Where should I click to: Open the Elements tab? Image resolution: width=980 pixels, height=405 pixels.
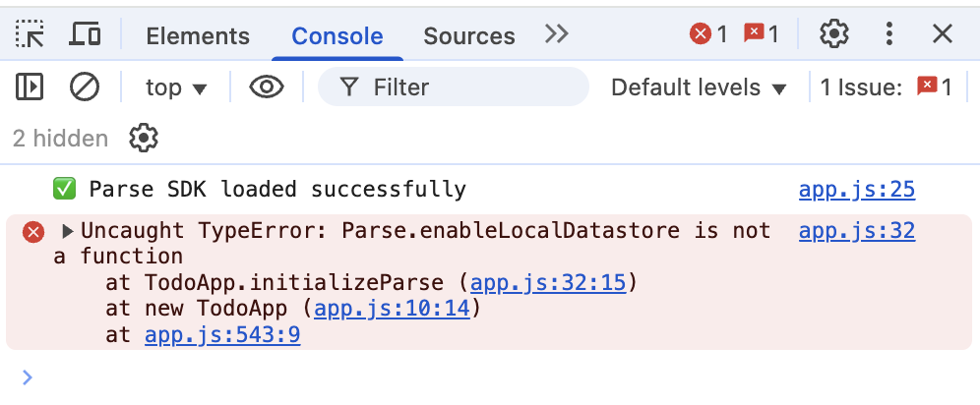pyautogui.click(x=198, y=35)
